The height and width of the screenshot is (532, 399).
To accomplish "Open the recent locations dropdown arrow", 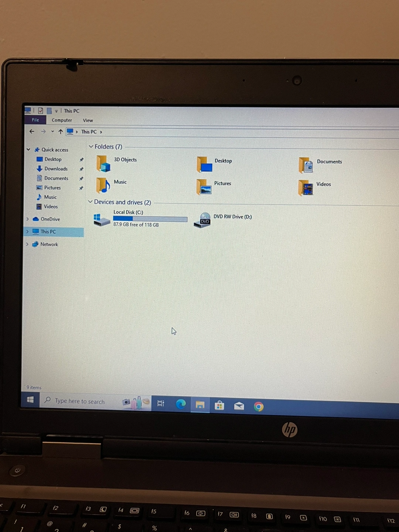I will [52, 132].
